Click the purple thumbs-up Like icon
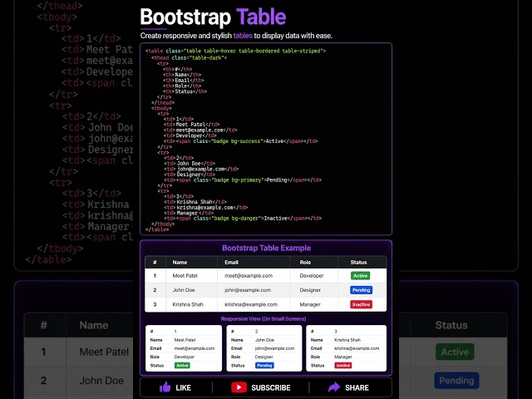Screen dimensions: 532x399 pos(165,387)
